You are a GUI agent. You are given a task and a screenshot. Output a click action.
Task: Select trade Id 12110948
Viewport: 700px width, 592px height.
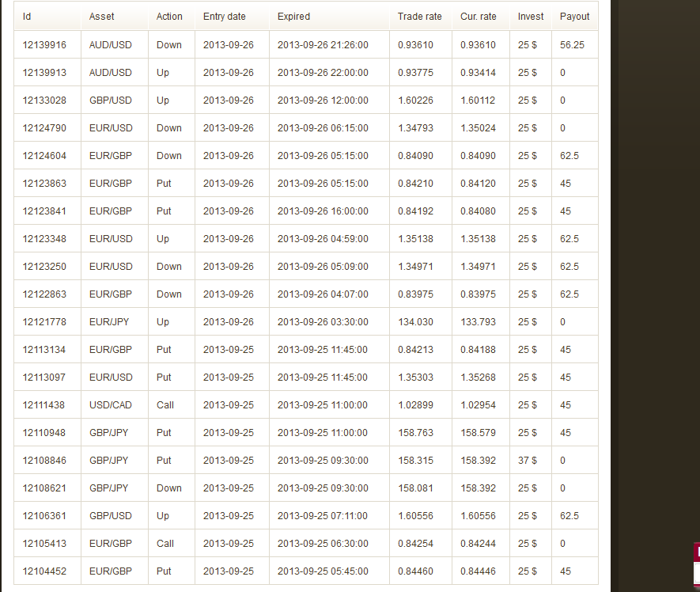click(x=44, y=432)
